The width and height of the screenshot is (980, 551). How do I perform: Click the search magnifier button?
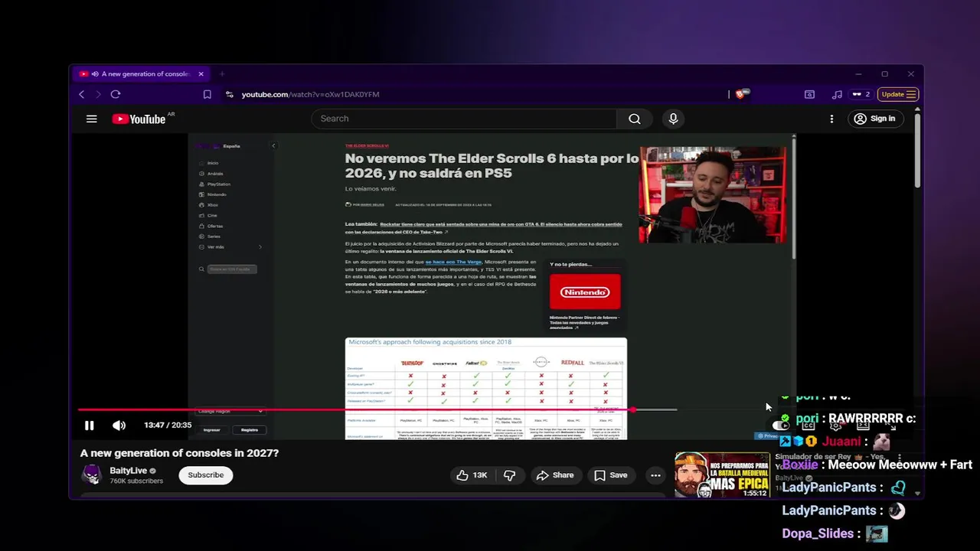coord(635,119)
